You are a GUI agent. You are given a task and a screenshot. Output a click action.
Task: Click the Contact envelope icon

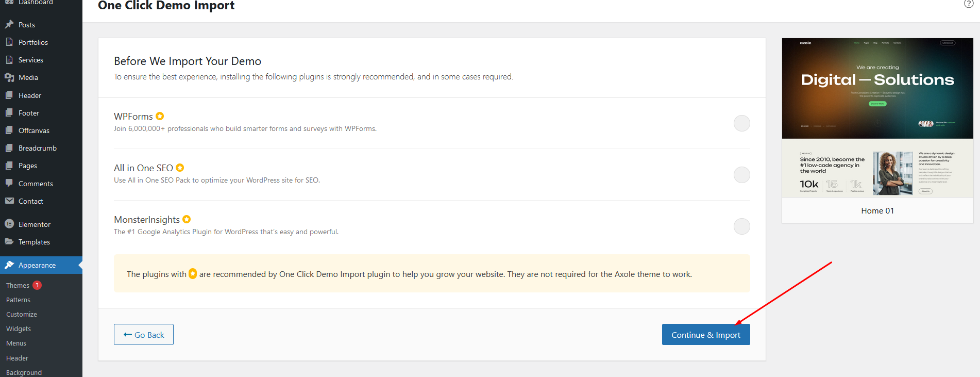click(x=9, y=201)
